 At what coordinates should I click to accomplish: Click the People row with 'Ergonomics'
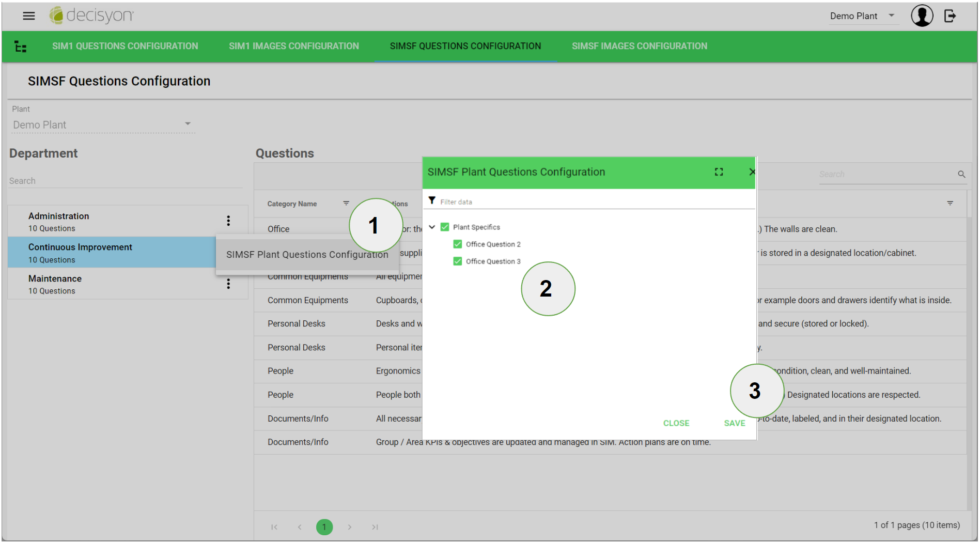[x=610, y=371]
